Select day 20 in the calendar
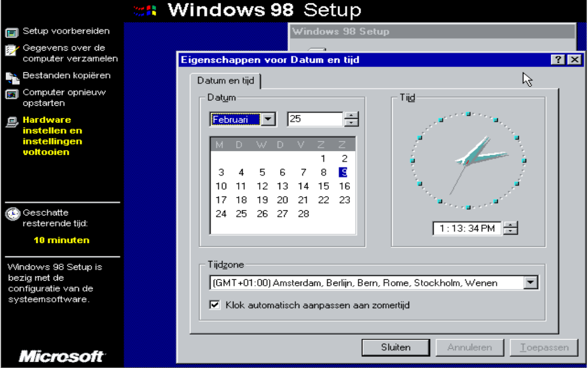The image size is (588, 368). pos(282,200)
